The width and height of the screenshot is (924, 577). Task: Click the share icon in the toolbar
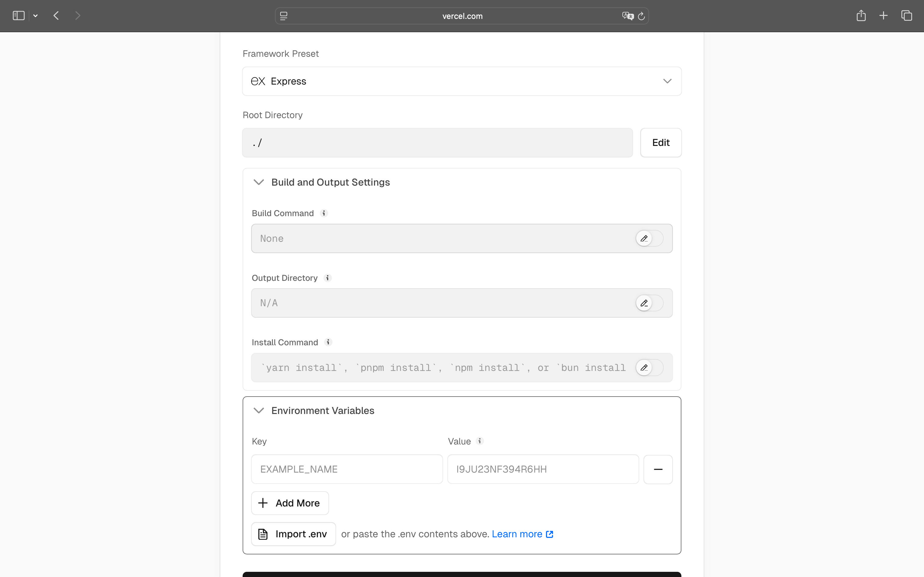[x=861, y=15]
